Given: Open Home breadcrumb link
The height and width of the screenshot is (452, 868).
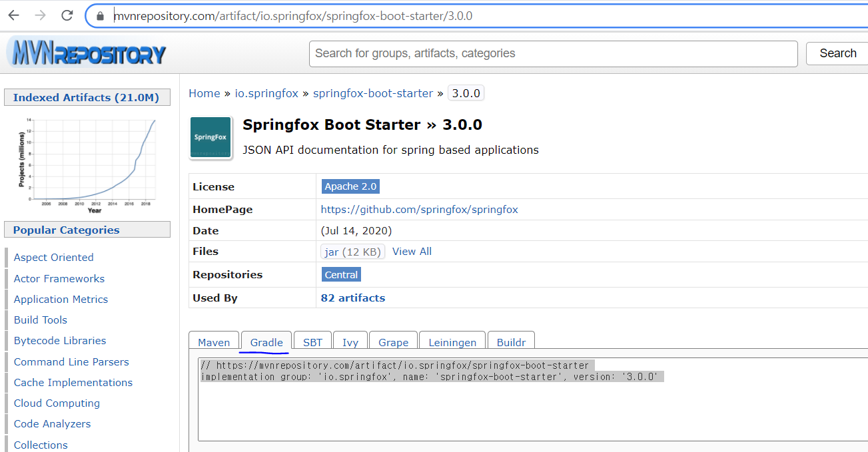Looking at the screenshot, I should coord(204,93).
